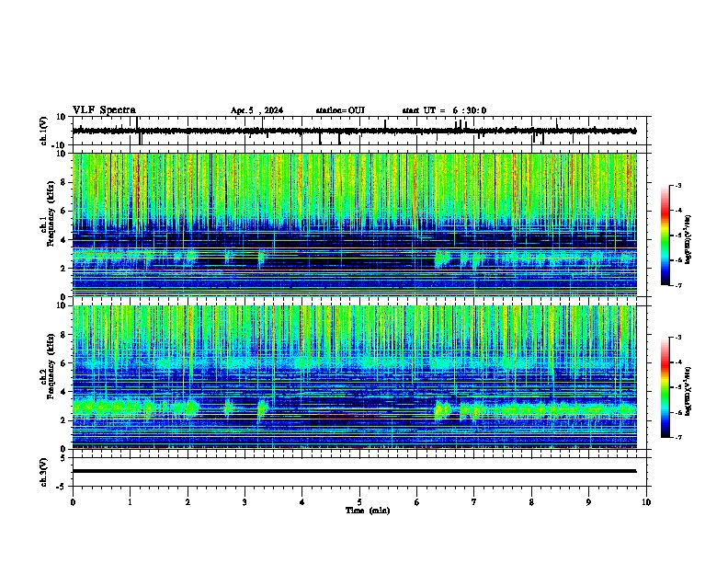This screenshot has width=728, height=563.
Task: Click the "VLF Spectra" title text
Action: (x=104, y=110)
